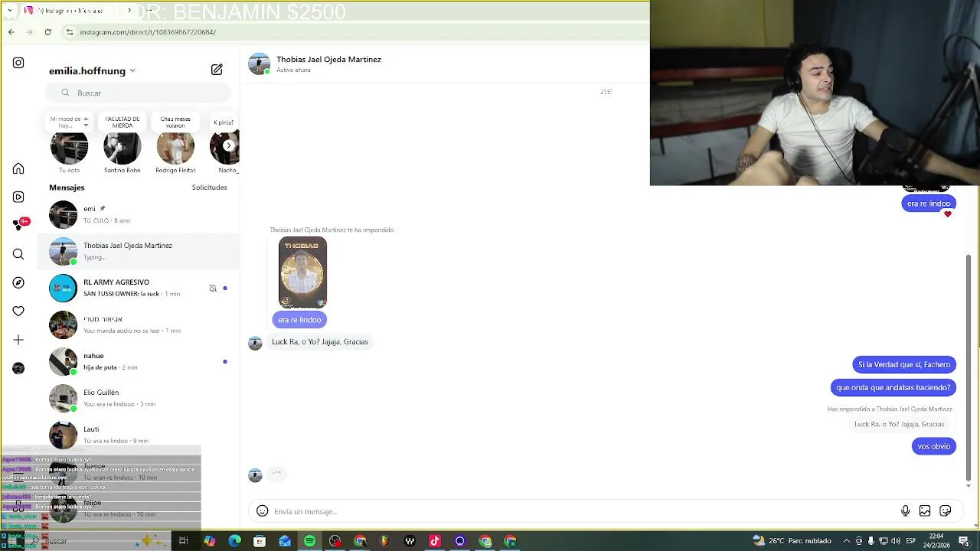Show hidden system tray icons
Viewport: 980px width, 551px height.
coord(847,541)
